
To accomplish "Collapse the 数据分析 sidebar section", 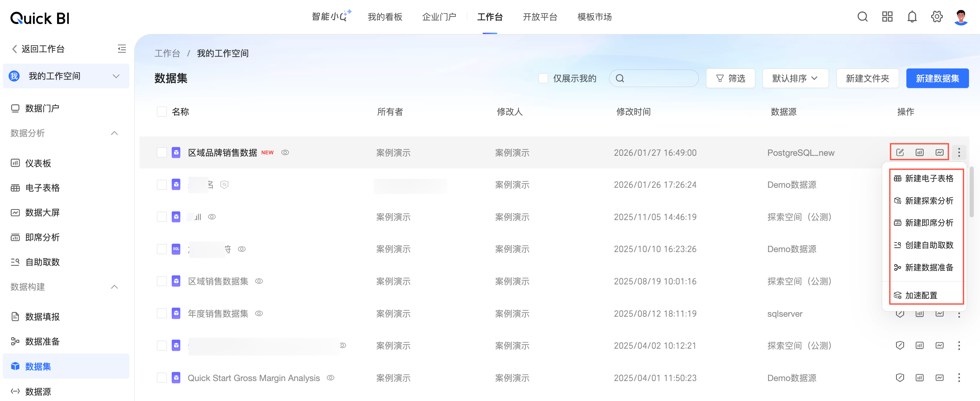I will (114, 133).
